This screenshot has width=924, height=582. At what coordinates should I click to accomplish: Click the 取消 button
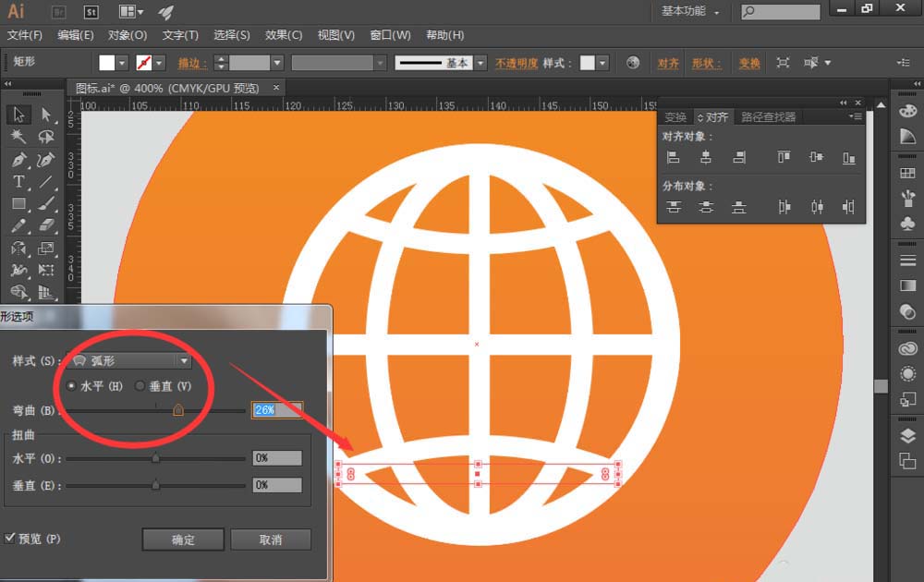pyautogui.click(x=270, y=540)
